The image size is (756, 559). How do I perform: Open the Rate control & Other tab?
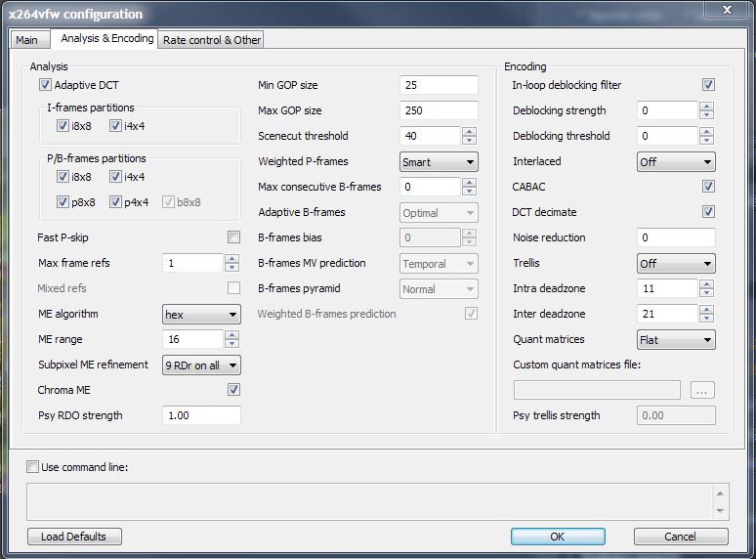point(211,40)
